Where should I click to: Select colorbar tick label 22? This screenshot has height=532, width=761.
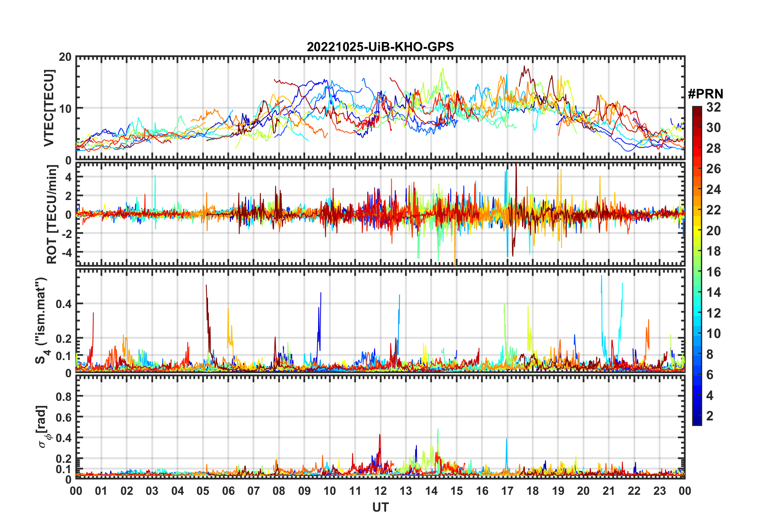click(x=713, y=210)
